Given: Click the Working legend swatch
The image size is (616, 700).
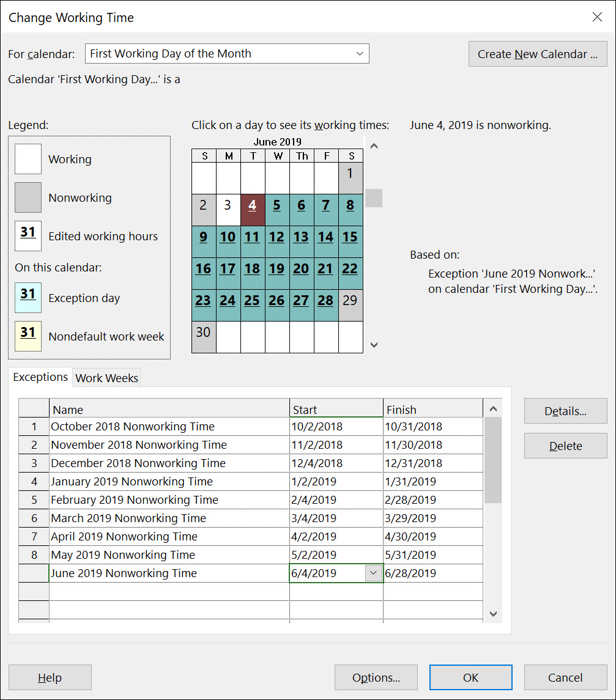Looking at the screenshot, I should click(28, 159).
